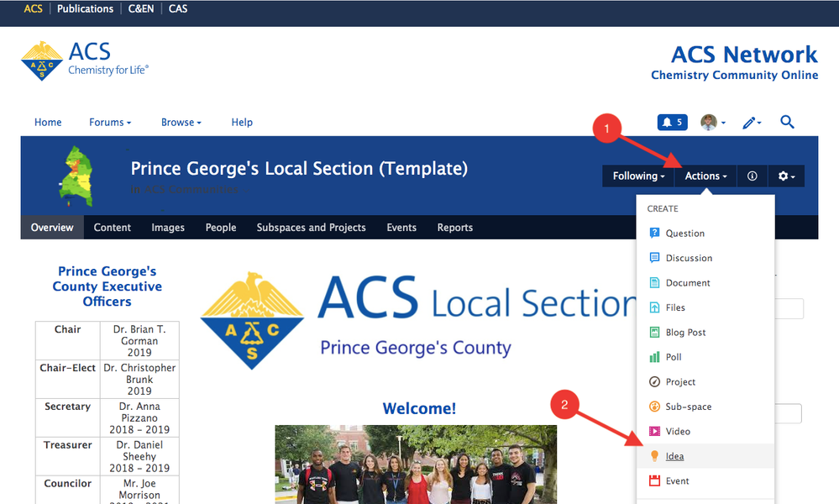Create a new Blog Post
Image resolution: width=839 pixels, height=504 pixels.
click(685, 333)
